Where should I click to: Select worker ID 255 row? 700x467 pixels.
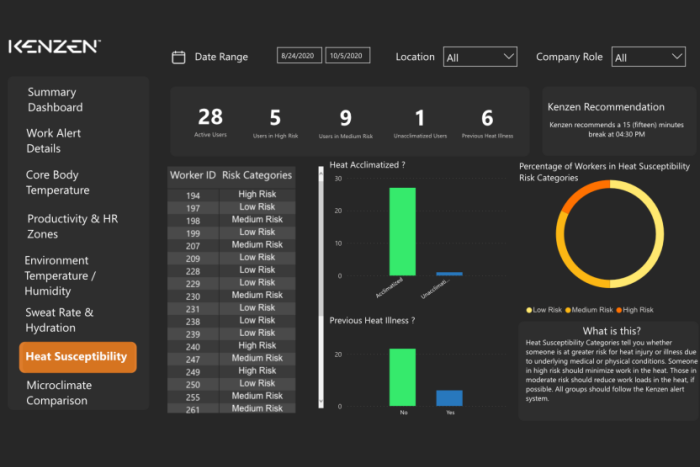pos(231,396)
